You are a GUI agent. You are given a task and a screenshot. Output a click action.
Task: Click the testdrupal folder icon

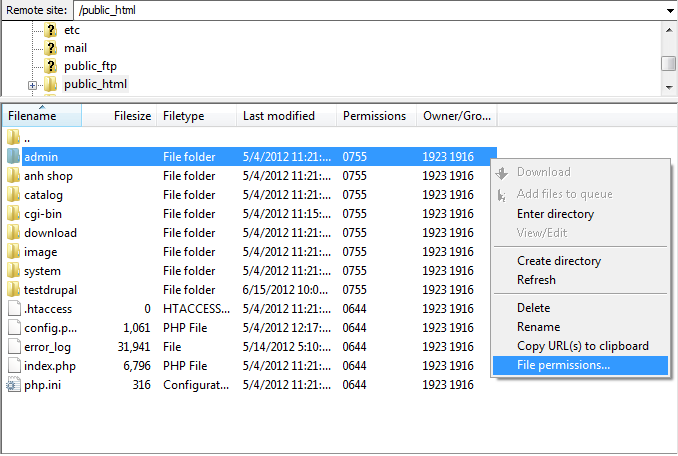click(13, 289)
